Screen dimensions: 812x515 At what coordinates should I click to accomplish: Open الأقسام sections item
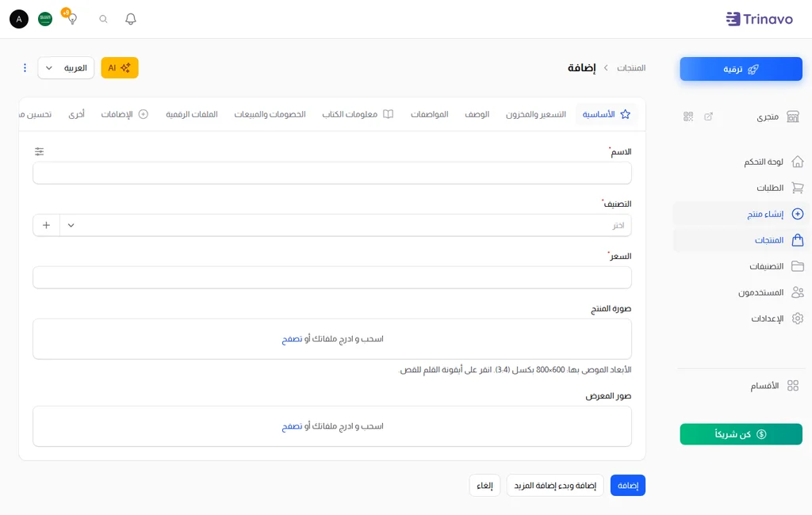coord(764,386)
